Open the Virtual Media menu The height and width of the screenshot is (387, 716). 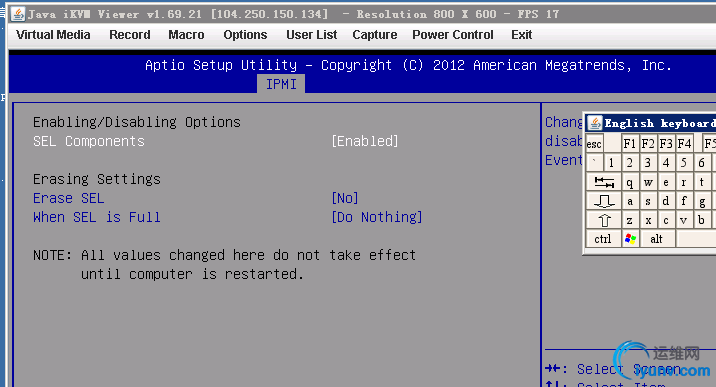[x=53, y=35]
